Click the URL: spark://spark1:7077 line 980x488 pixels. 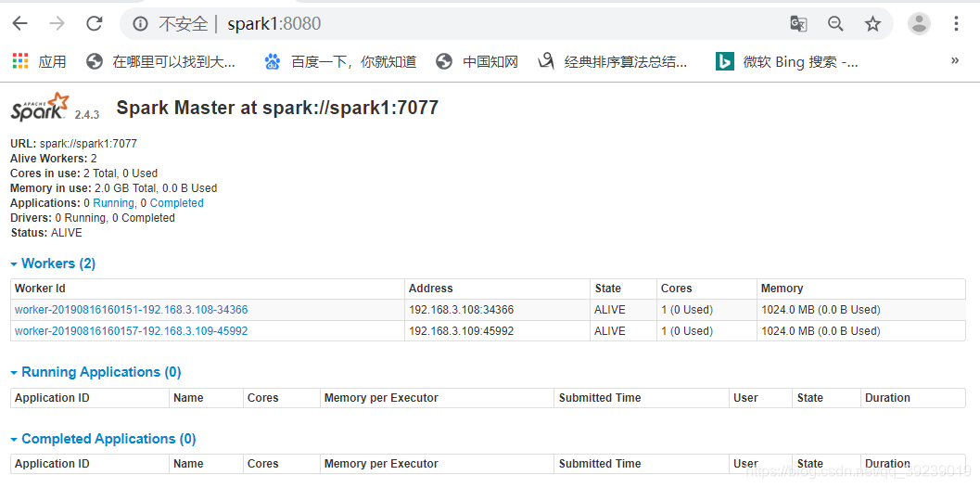tap(74, 143)
